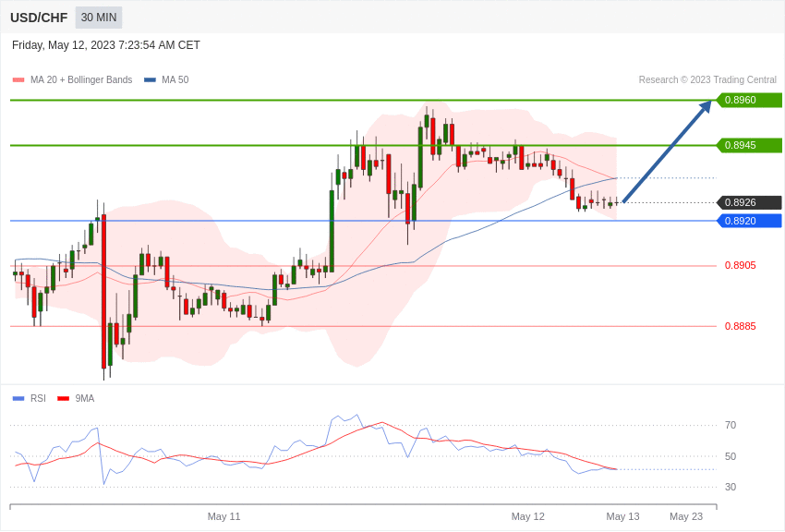Click the 0.8920 pivot price tag
785x532 pixels.
point(749,221)
